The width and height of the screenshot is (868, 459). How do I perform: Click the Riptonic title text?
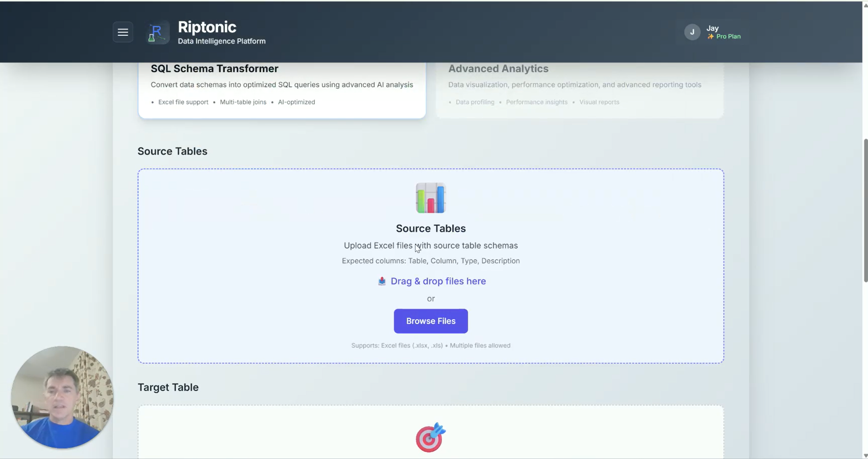tap(207, 27)
